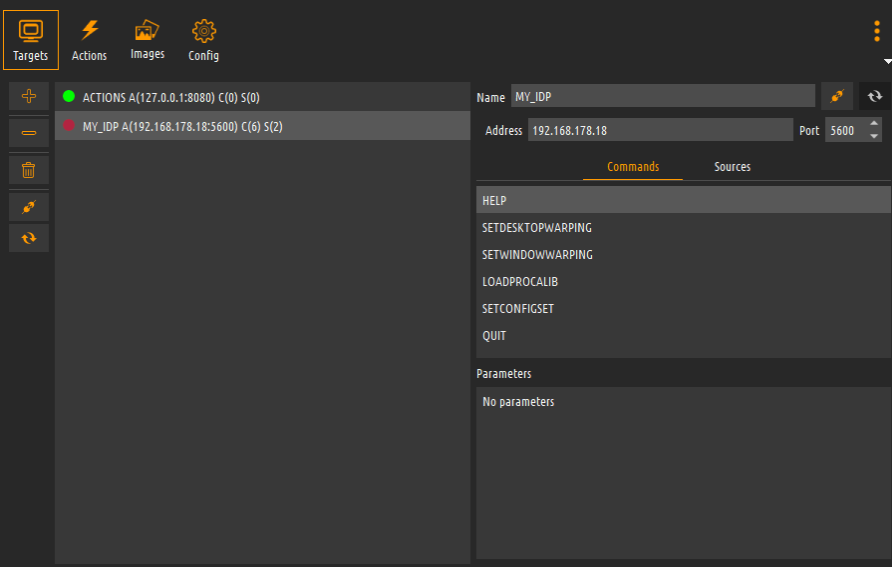Click the red status dot of MY_IDP
The image size is (892, 567).
69,125
